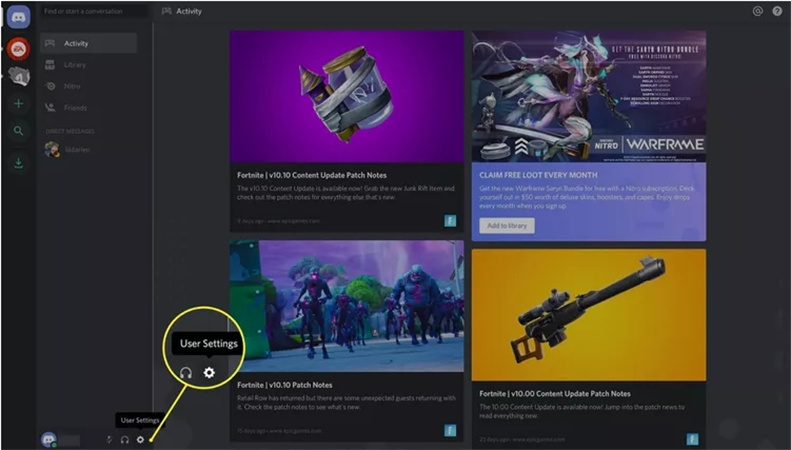Click the Warframe Nitro bundle banner

click(589, 96)
